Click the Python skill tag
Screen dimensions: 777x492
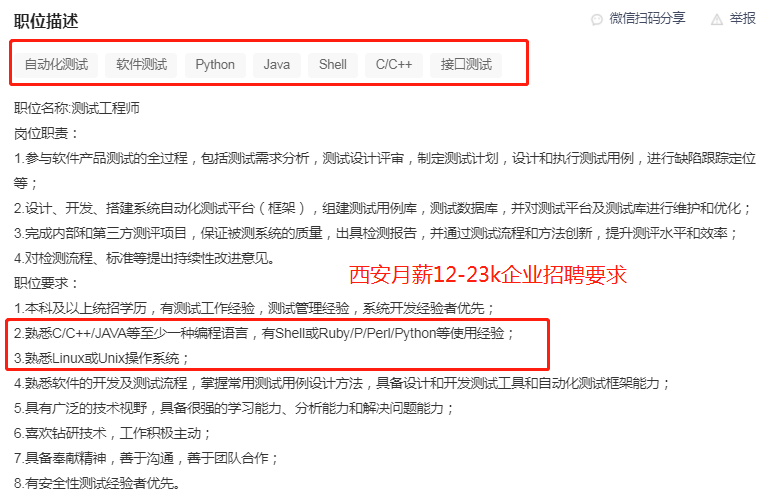215,65
